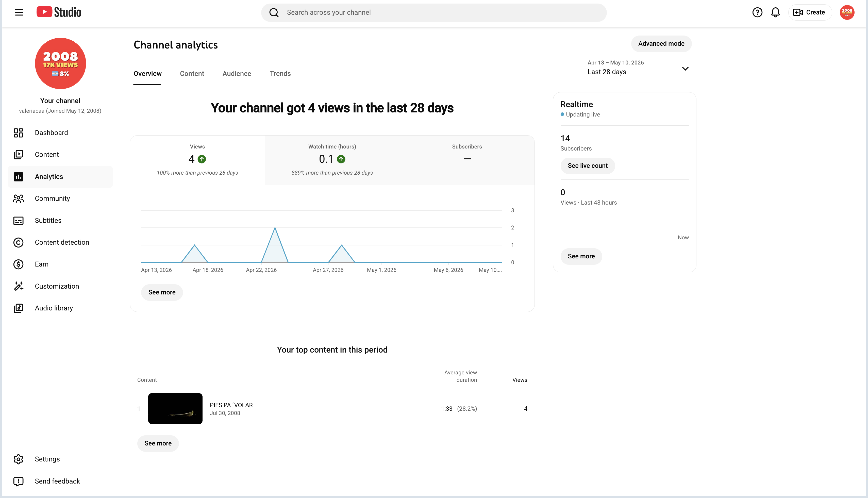Click the Customization magic wand icon
Screen dimensions: 868x498
pos(19,286)
